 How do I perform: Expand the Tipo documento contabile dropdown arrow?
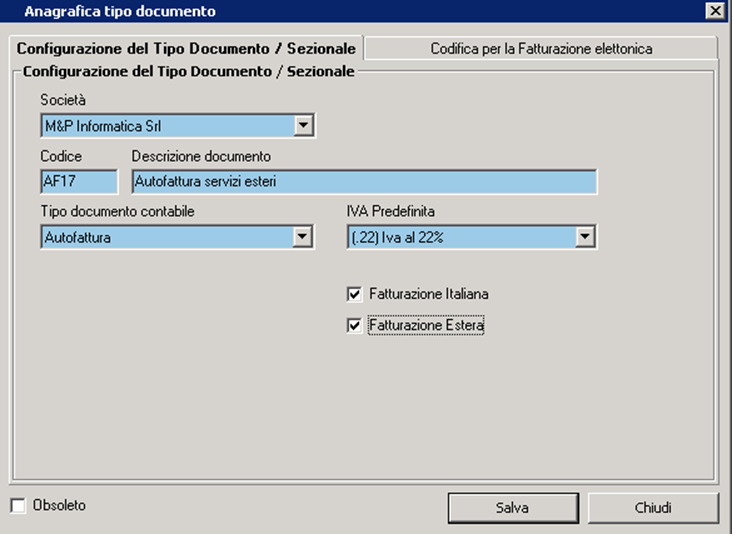[x=303, y=237]
